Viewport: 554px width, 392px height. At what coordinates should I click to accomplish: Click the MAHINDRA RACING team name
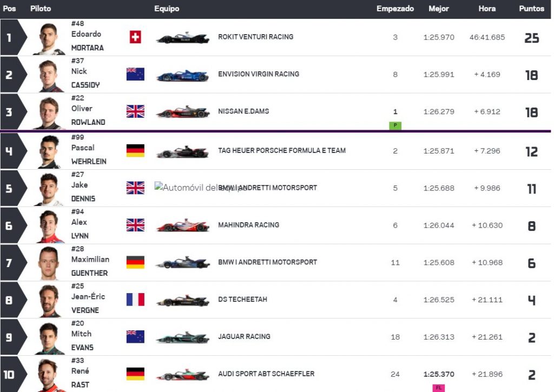click(248, 225)
